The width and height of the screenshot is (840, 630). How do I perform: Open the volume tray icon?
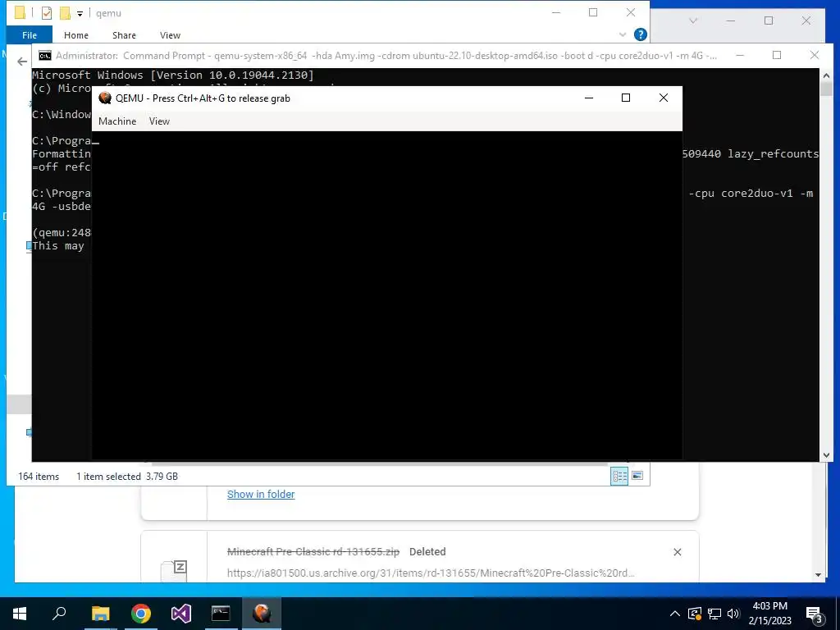[733, 614]
